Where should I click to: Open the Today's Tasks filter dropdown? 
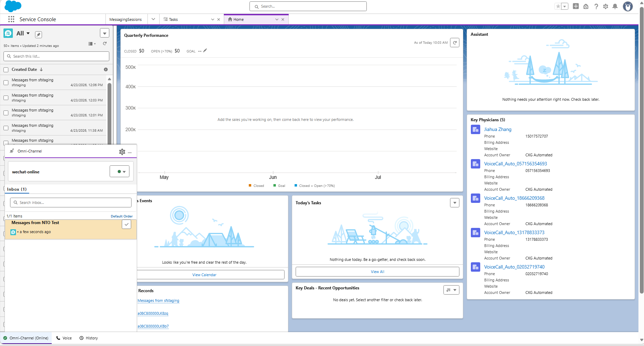455,203
